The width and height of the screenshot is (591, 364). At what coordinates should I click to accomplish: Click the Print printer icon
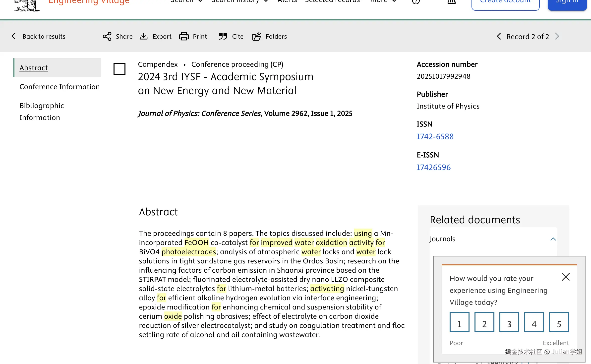pos(184,36)
